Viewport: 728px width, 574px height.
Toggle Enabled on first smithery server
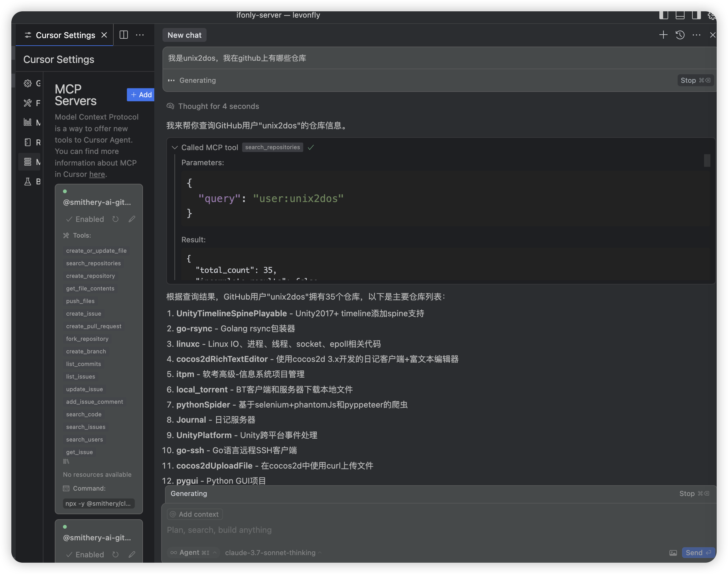click(85, 219)
